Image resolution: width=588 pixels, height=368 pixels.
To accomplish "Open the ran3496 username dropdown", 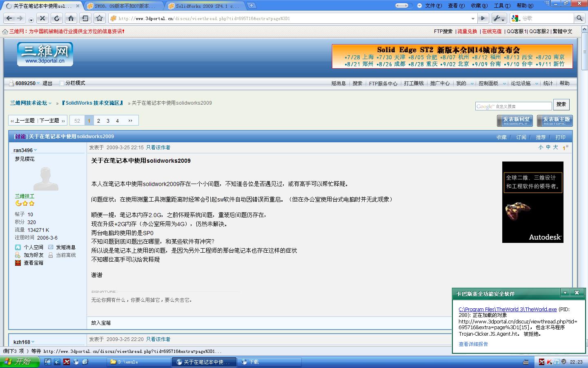I will (35, 150).
